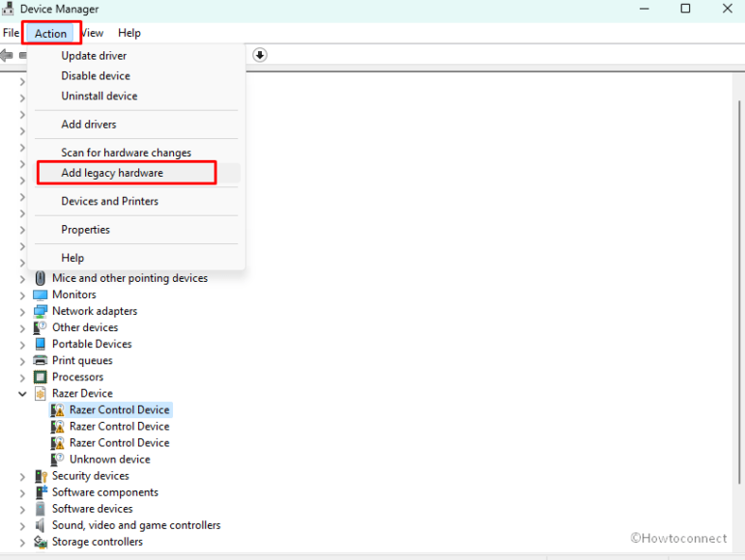This screenshot has width=745, height=560.
Task: Expand the Storage controllers node
Action: coord(22,543)
